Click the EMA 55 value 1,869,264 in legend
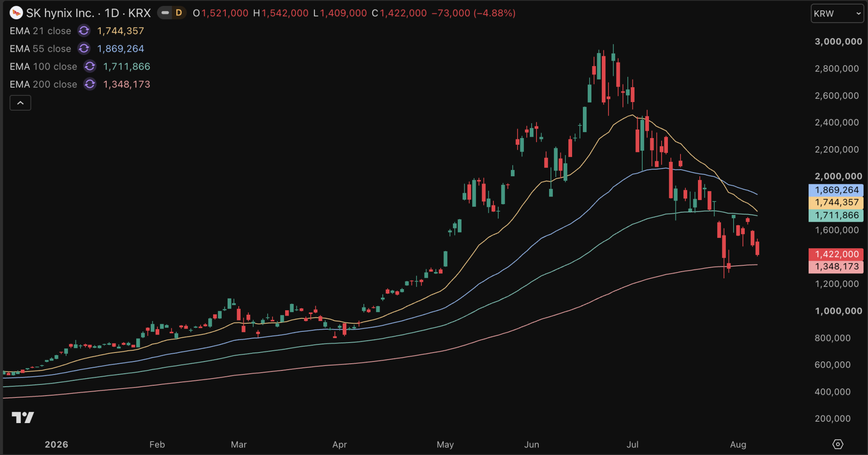Screen dimensions: 868x455 (x=121, y=49)
